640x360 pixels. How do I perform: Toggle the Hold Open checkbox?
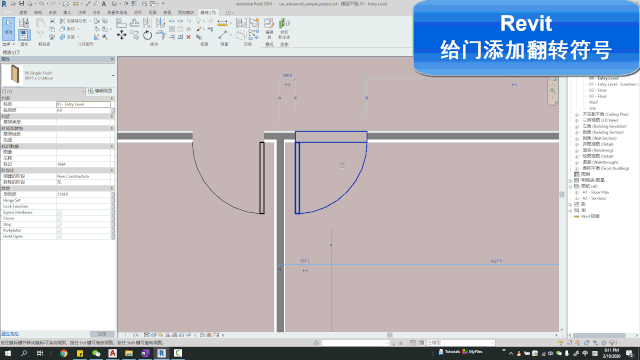59,236
